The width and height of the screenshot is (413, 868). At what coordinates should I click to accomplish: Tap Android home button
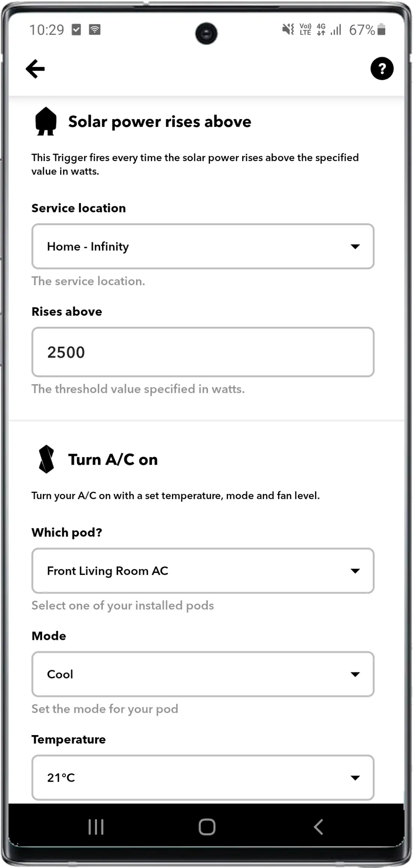207,827
